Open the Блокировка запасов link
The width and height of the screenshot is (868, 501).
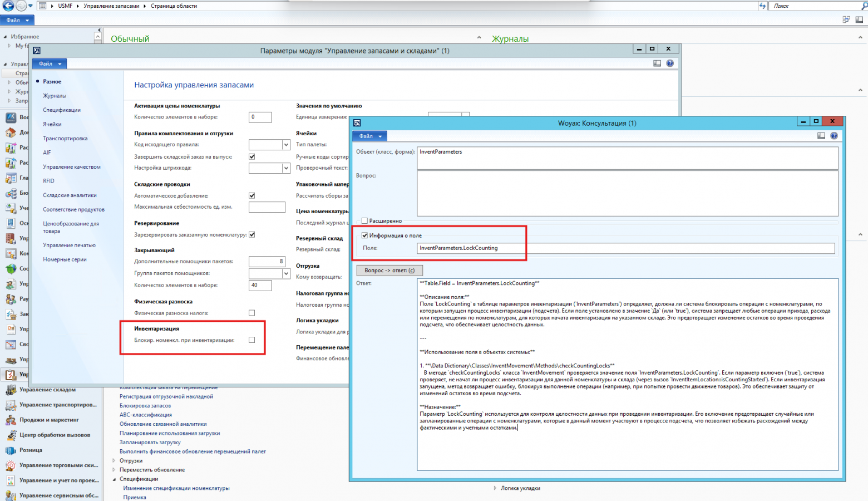[145, 406]
